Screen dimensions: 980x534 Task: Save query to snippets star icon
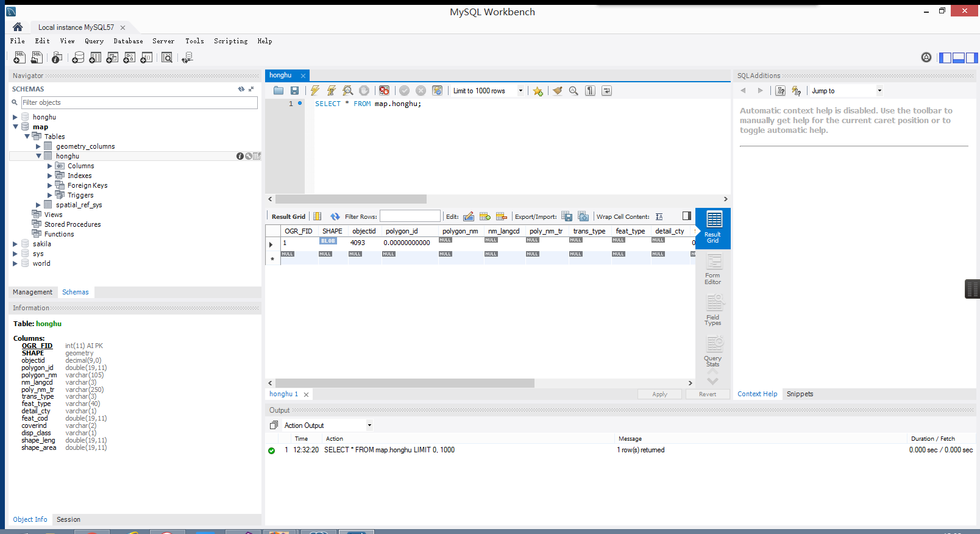pyautogui.click(x=538, y=91)
